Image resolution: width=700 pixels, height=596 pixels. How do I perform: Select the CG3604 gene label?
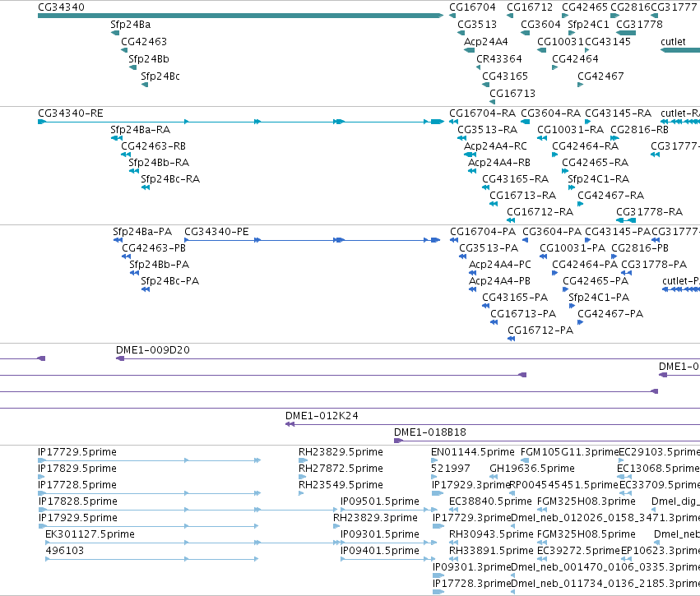540,25
